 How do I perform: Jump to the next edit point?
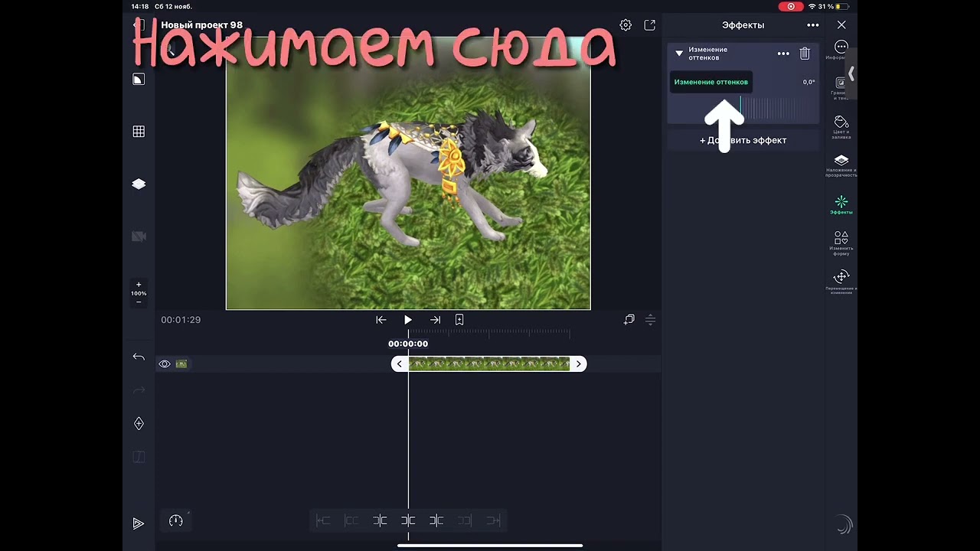pyautogui.click(x=436, y=320)
